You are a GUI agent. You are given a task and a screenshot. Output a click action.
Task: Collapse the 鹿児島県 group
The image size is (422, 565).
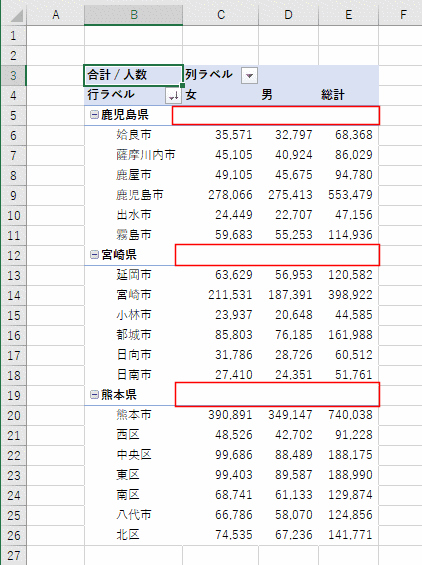[94, 115]
